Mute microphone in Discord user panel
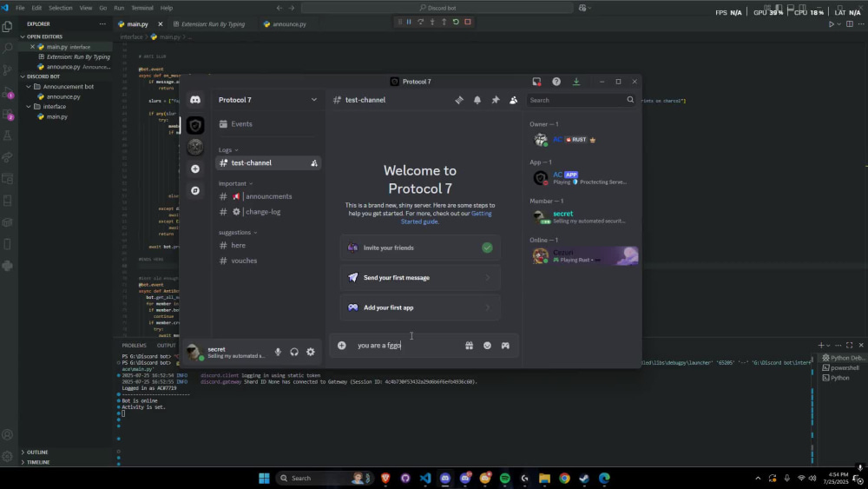The width and height of the screenshot is (868, 489). [x=278, y=353]
